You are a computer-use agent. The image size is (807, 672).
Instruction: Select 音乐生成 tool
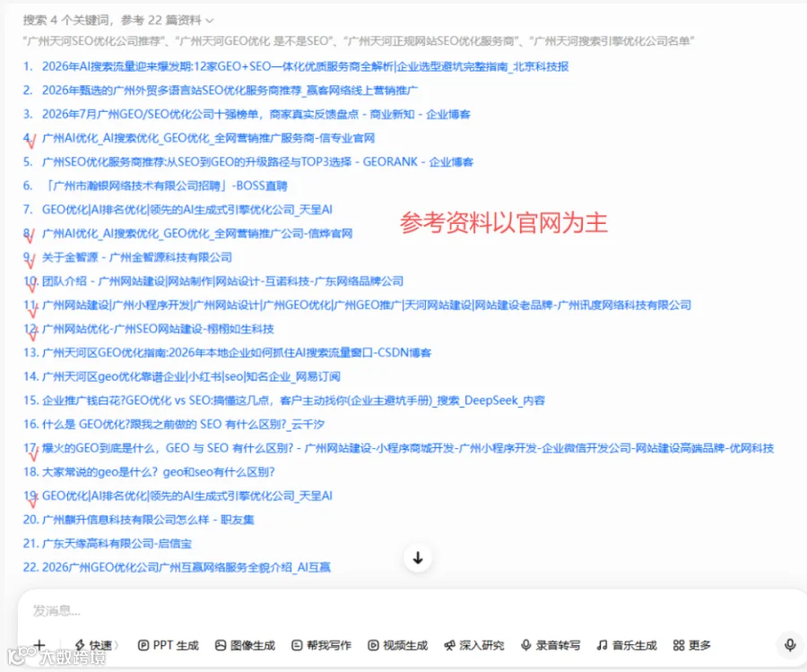tap(627, 645)
